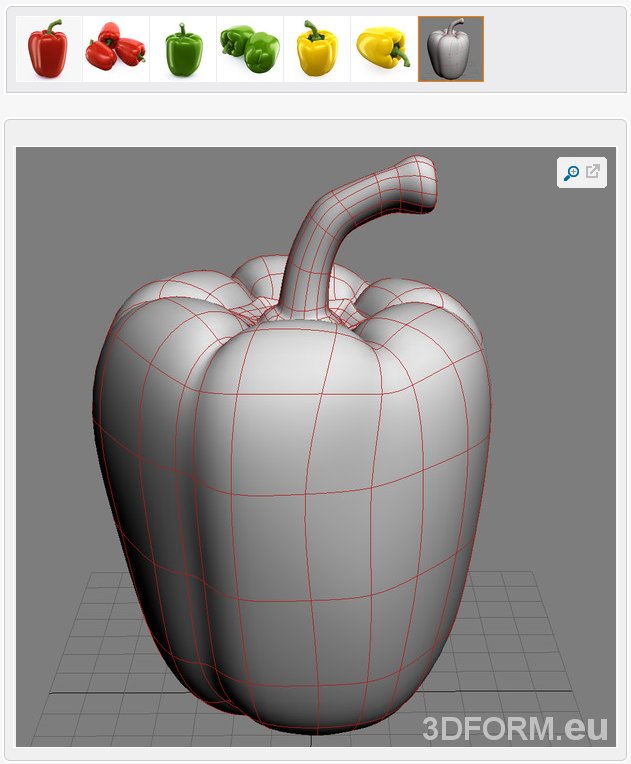Choose the tilted yellow pepper thumbnail
This screenshot has height=764, width=631.
click(384, 49)
